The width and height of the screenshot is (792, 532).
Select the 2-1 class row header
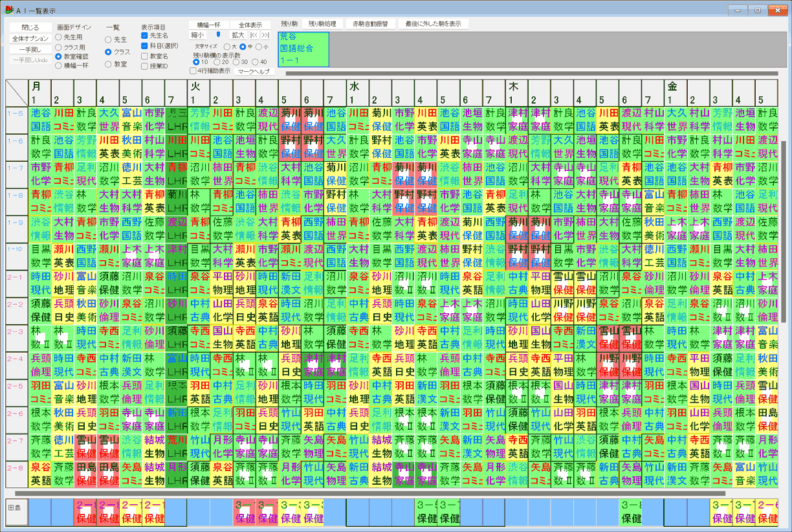tap(17, 283)
